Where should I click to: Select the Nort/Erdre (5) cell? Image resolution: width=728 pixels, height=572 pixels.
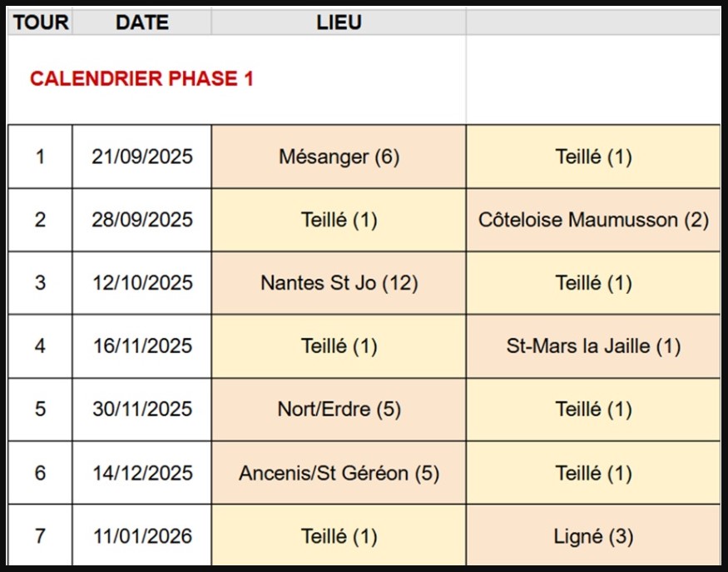(339, 410)
